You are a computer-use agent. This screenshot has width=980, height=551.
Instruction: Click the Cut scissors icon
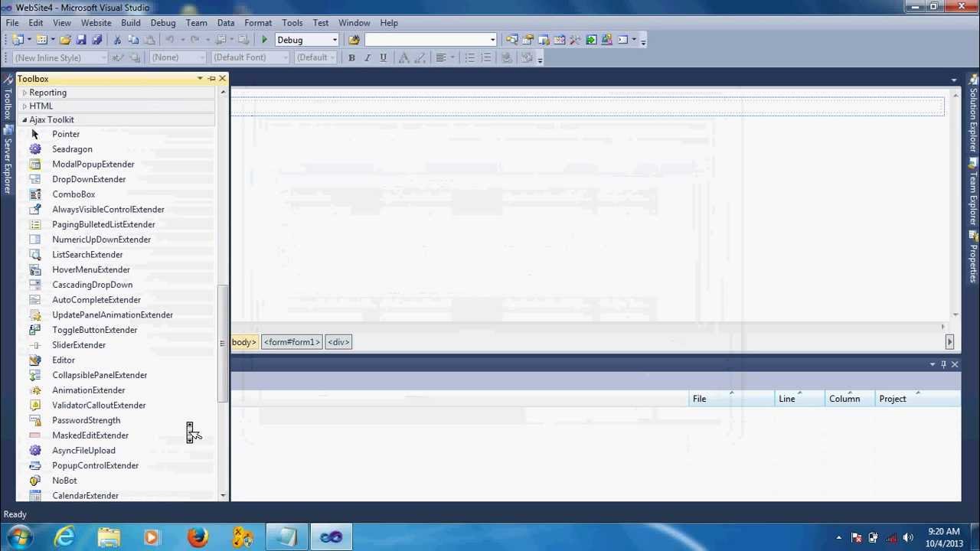point(117,40)
